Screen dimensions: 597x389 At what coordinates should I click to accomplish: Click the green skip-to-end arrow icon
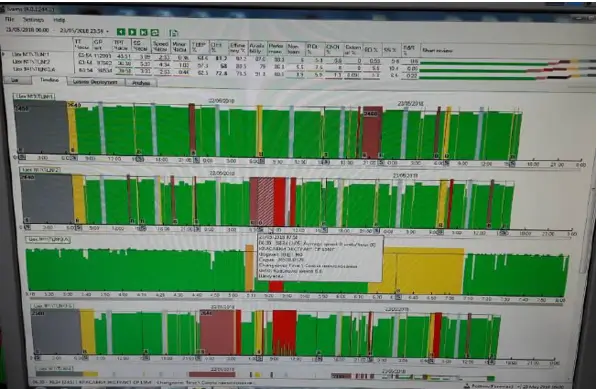(x=144, y=32)
